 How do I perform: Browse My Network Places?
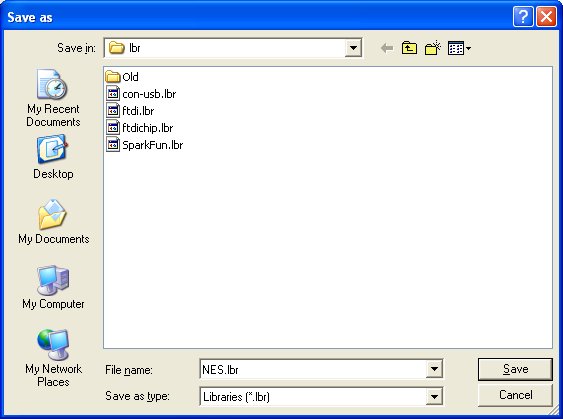coord(53,358)
